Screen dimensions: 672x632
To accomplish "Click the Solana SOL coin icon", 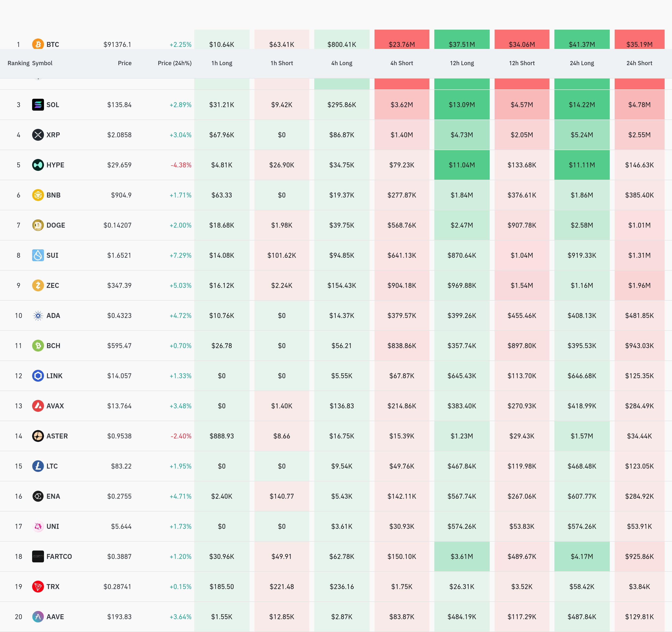I will (x=38, y=105).
